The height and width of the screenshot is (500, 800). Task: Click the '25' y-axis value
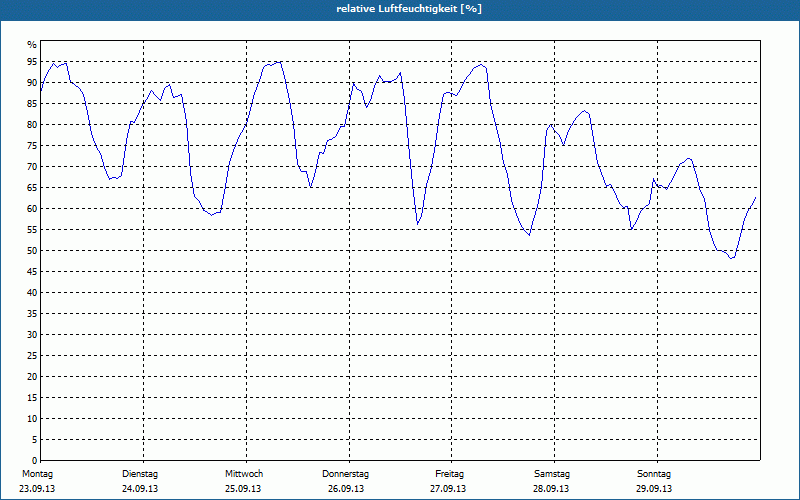(32, 356)
